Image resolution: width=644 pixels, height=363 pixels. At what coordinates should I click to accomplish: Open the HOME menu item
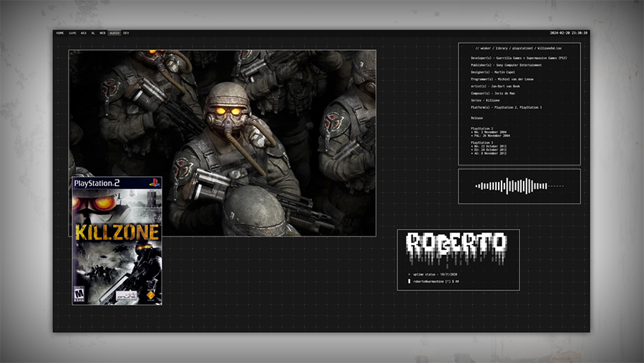pos(60,33)
